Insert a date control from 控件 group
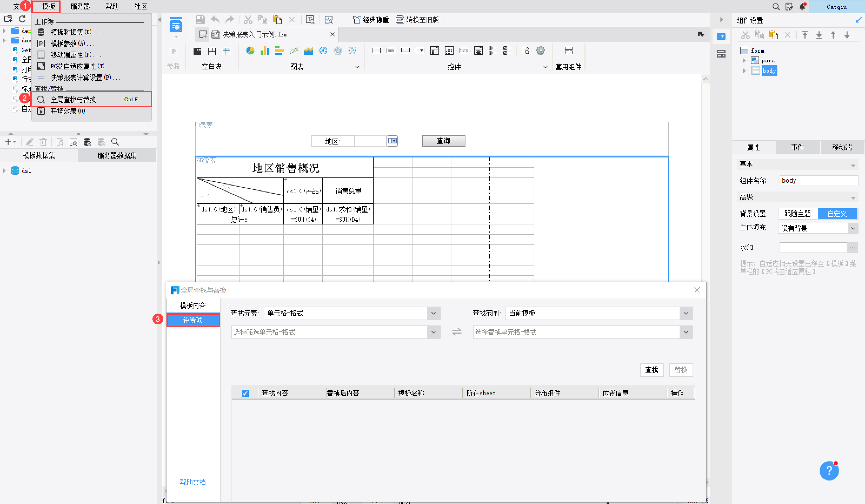Viewport: 865px width, 504px height. pos(449,51)
